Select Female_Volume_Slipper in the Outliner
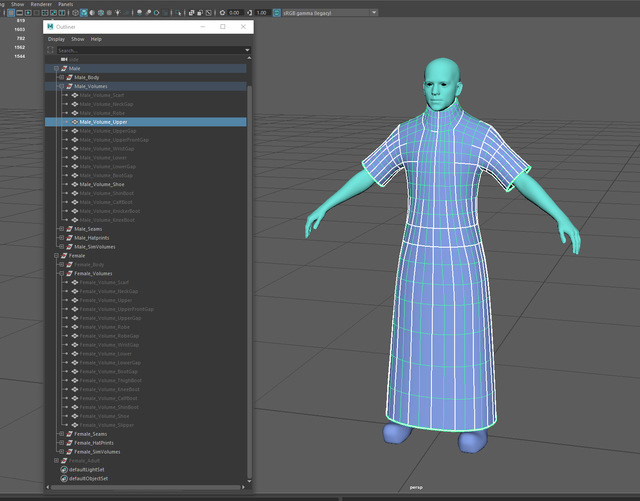Screen dimensions: 640x501 pyautogui.click(x=106, y=425)
